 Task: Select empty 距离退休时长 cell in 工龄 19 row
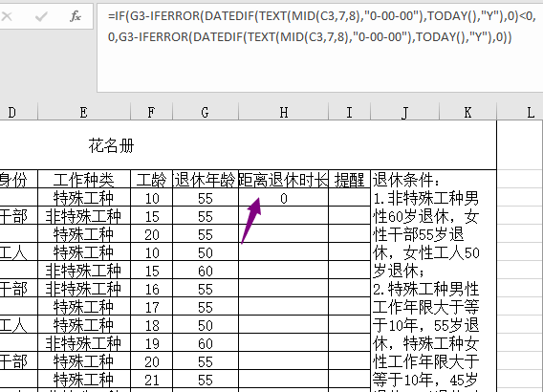click(x=283, y=343)
